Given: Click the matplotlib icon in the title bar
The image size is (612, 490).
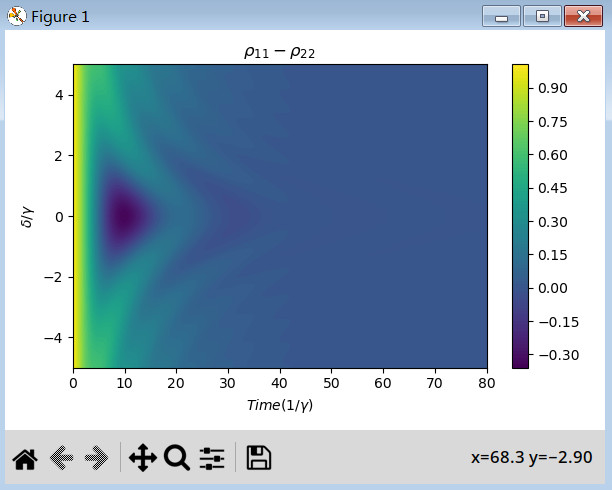Looking at the screenshot, I should (x=16, y=16).
